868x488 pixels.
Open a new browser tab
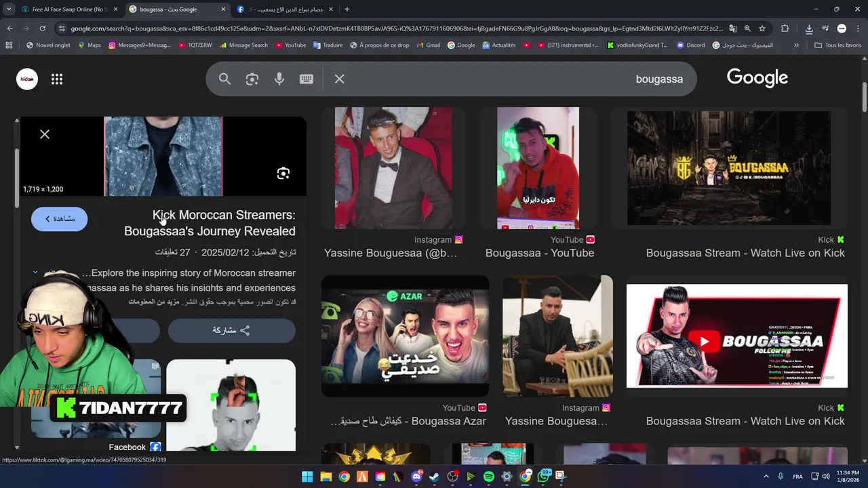[347, 9]
